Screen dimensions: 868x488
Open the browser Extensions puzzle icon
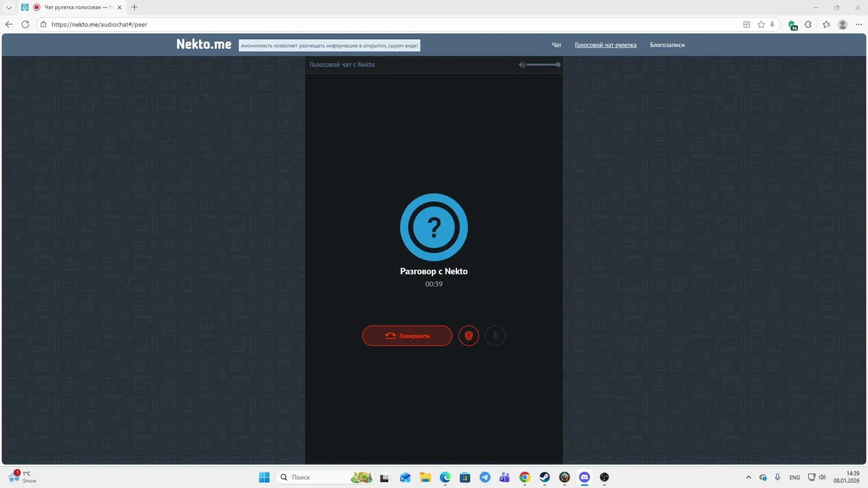pyautogui.click(x=808, y=24)
